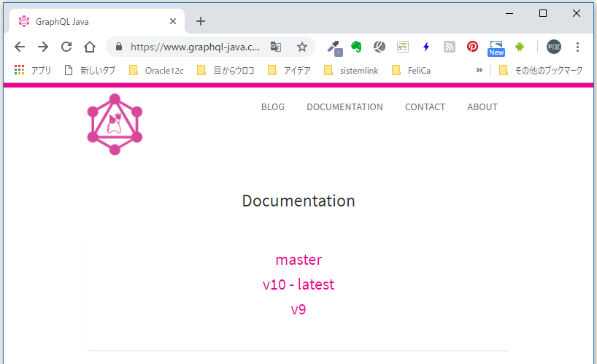Open the DOCUMENTATION navigation item

pos(345,107)
